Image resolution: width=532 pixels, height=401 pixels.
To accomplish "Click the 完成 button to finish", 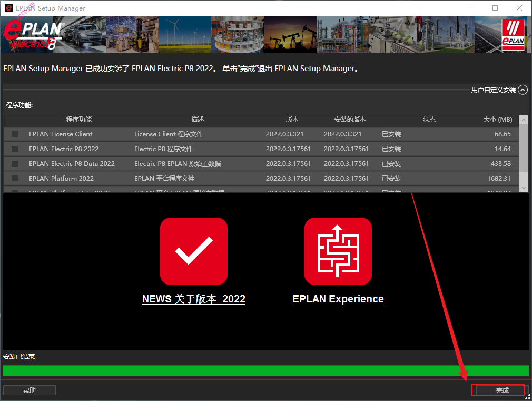I will click(502, 390).
